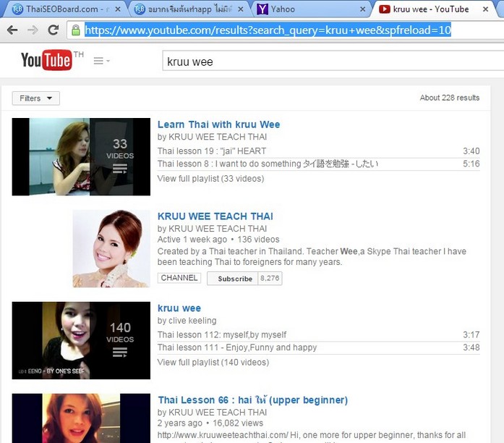Click the Thai Lesson 66 video thumbnail

(81, 418)
